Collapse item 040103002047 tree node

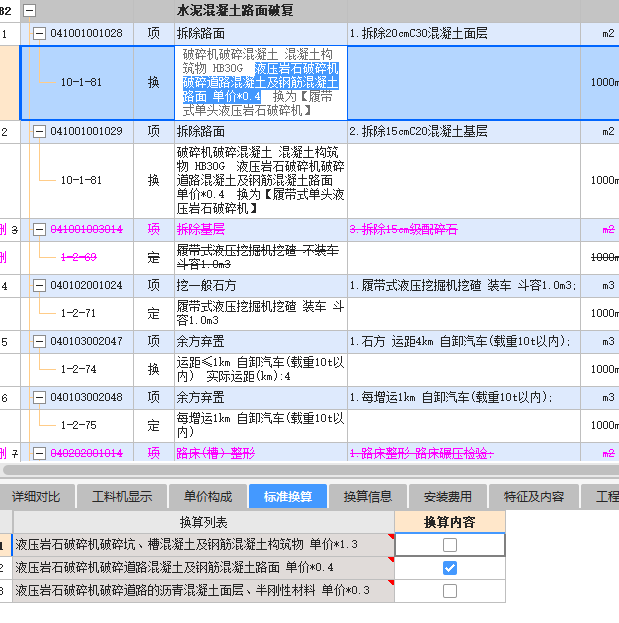(x=39, y=342)
